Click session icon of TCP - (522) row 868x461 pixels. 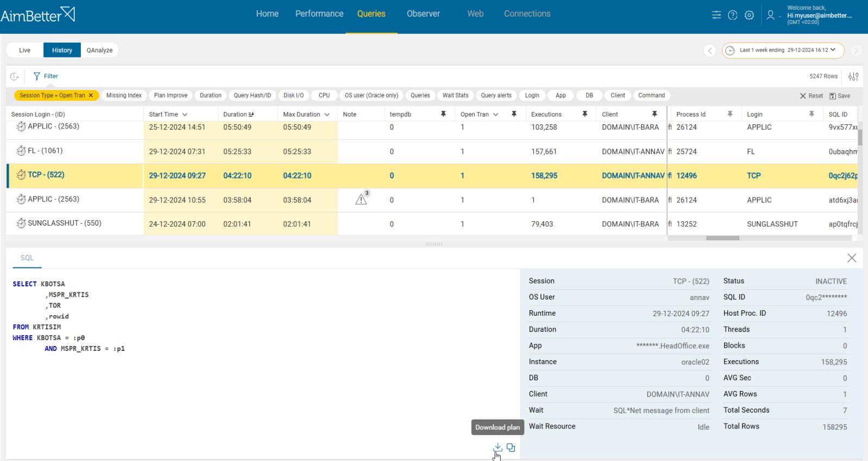[21, 175]
